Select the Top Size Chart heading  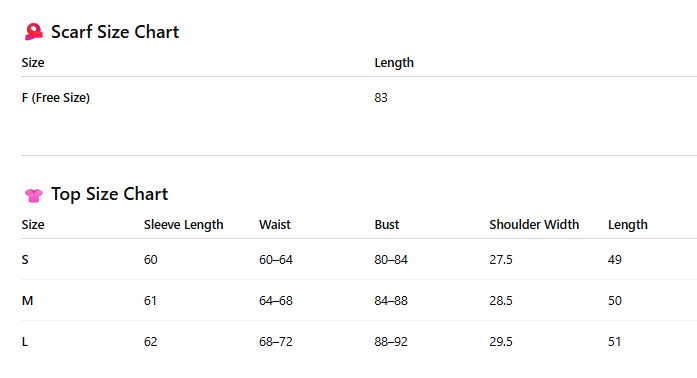pyautogui.click(x=109, y=194)
